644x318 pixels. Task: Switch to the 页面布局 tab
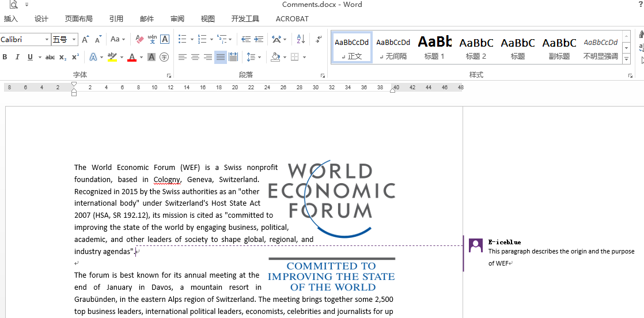pos(79,19)
